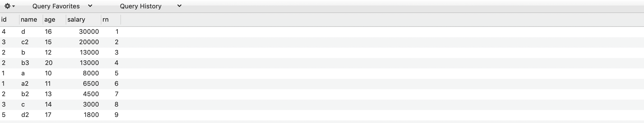Expand the Query History dropdown
Viewport: 644px width, 123px height.
[x=151, y=6]
